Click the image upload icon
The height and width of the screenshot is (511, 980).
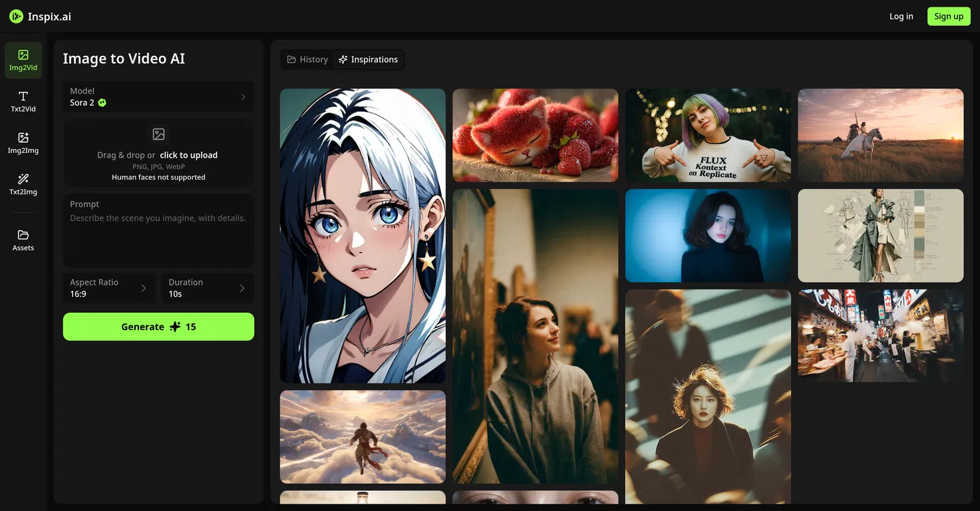(158, 134)
